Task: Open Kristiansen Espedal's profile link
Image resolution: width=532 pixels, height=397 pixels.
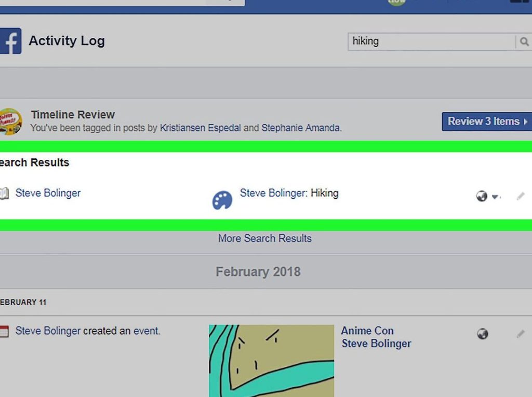Action: [x=200, y=128]
